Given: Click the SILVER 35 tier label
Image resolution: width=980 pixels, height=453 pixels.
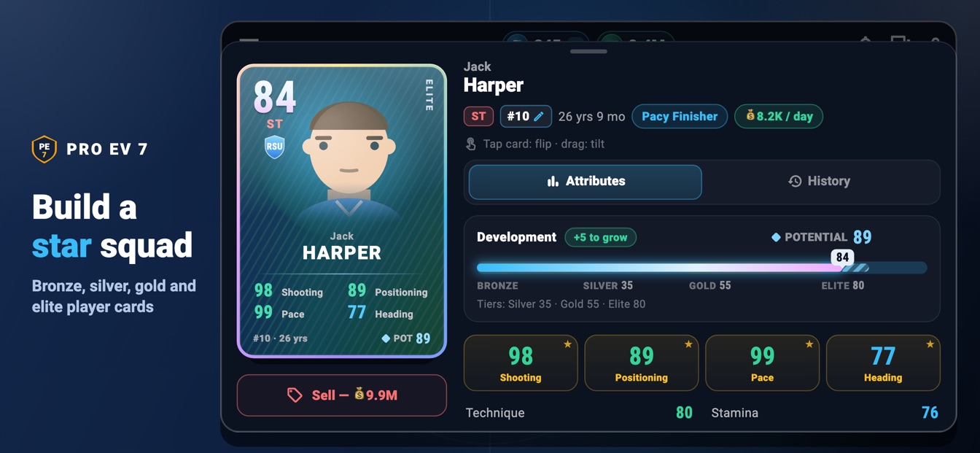Looking at the screenshot, I should [608, 286].
